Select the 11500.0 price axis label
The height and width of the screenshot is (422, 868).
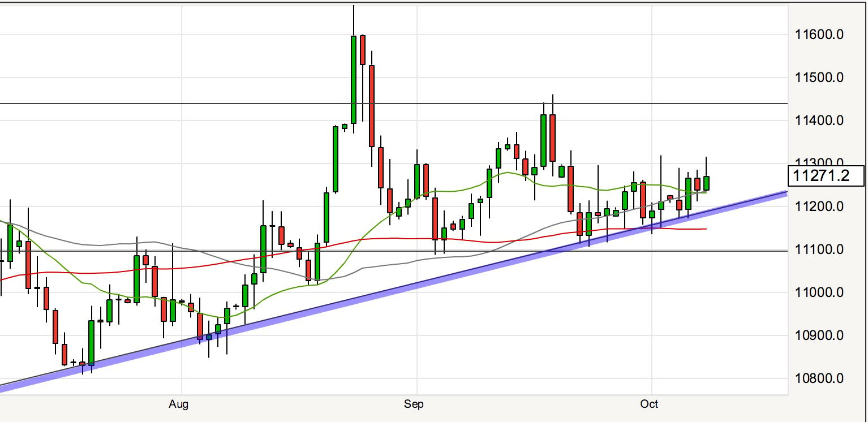pyautogui.click(x=819, y=77)
